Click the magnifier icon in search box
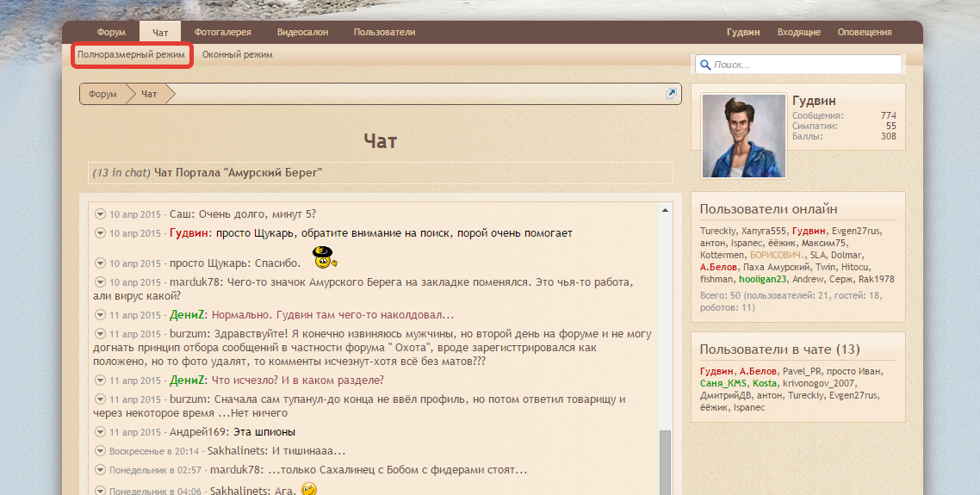 (704, 65)
